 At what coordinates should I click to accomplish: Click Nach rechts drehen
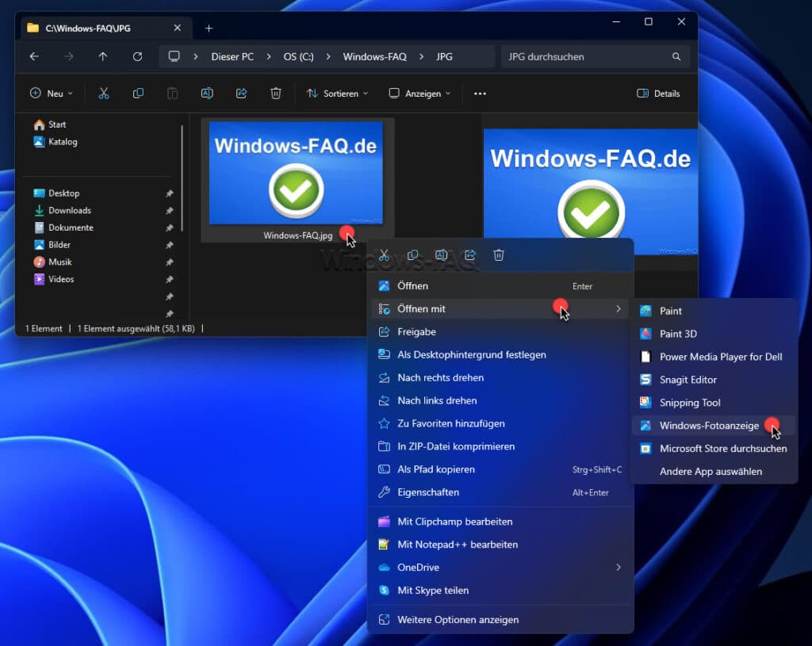click(x=500, y=377)
